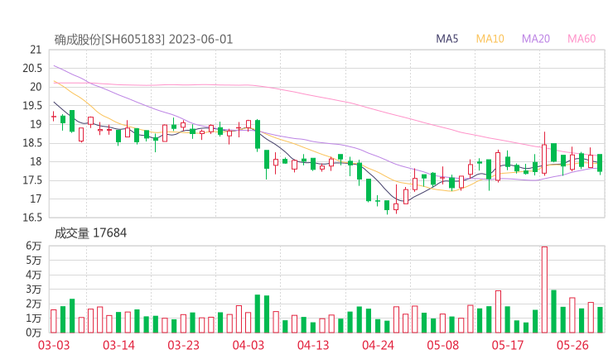The height and width of the screenshot is (364, 613).
Task: Click the 18.5 price axis label
Action: [32, 143]
